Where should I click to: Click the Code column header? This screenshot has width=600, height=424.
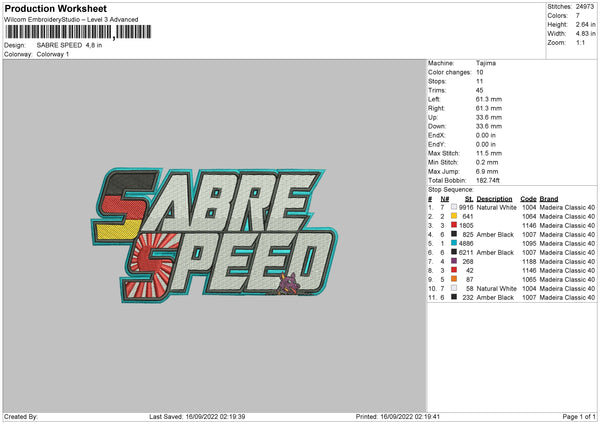528,198
